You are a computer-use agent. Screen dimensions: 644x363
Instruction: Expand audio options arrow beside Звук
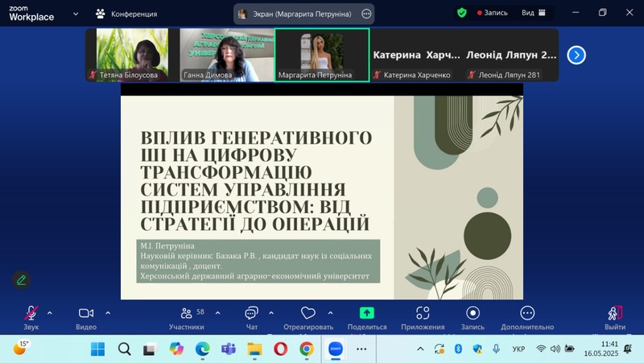[50, 312]
